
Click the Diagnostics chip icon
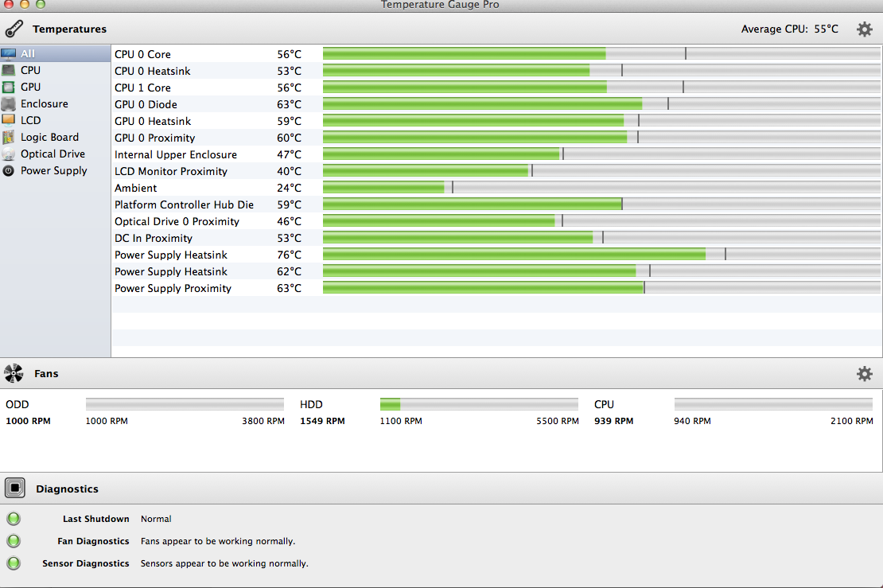pos(15,488)
